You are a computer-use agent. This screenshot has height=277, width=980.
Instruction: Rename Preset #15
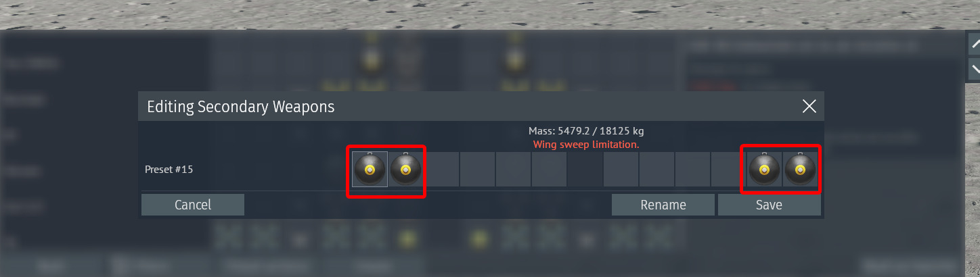(663, 205)
